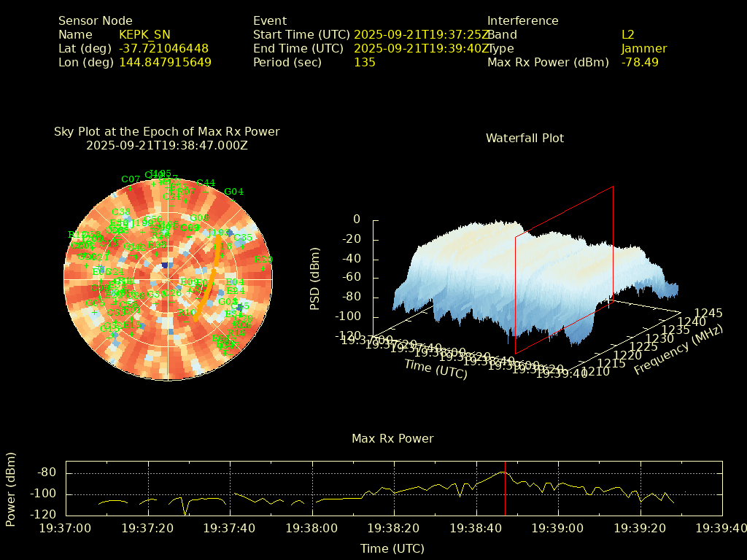Click the E04 satellite marker

pos(235,282)
